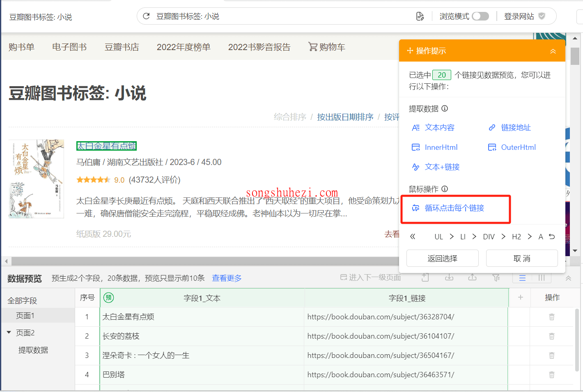583x392 pixels.
Task: Collapse the 操作提示 panel with the double chevron
Action: pos(553,51)
